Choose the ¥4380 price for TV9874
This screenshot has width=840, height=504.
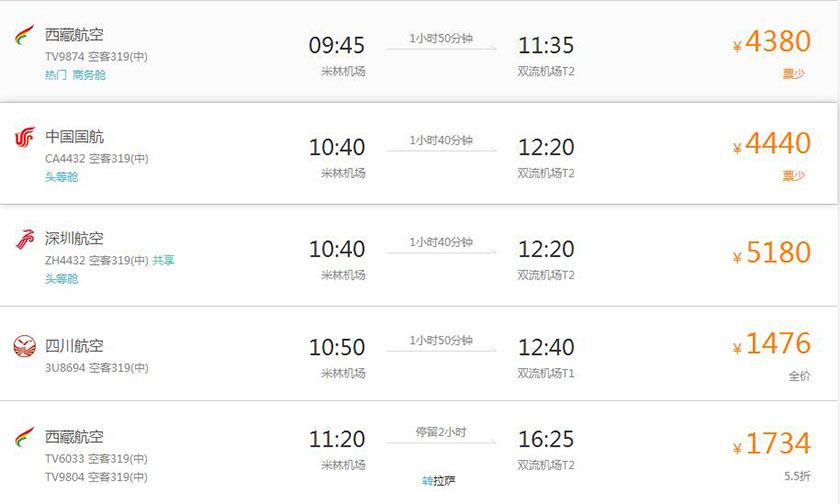pos(771,42)
